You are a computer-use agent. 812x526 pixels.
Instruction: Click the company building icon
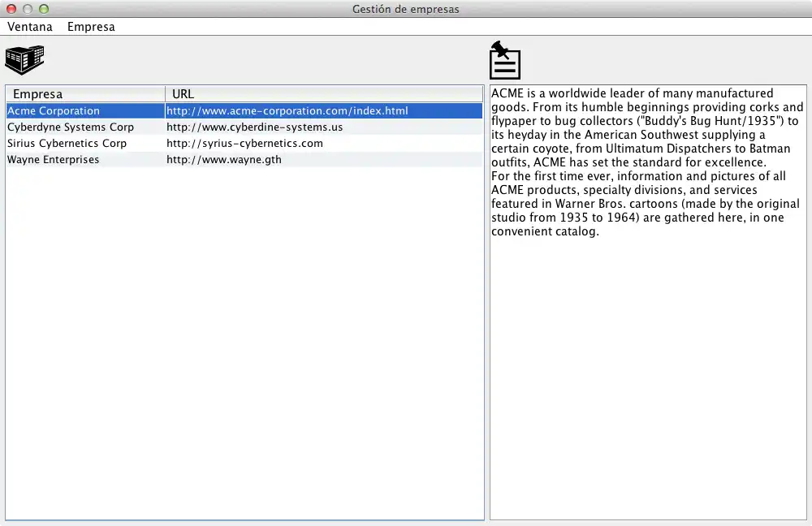coord(24,59)
